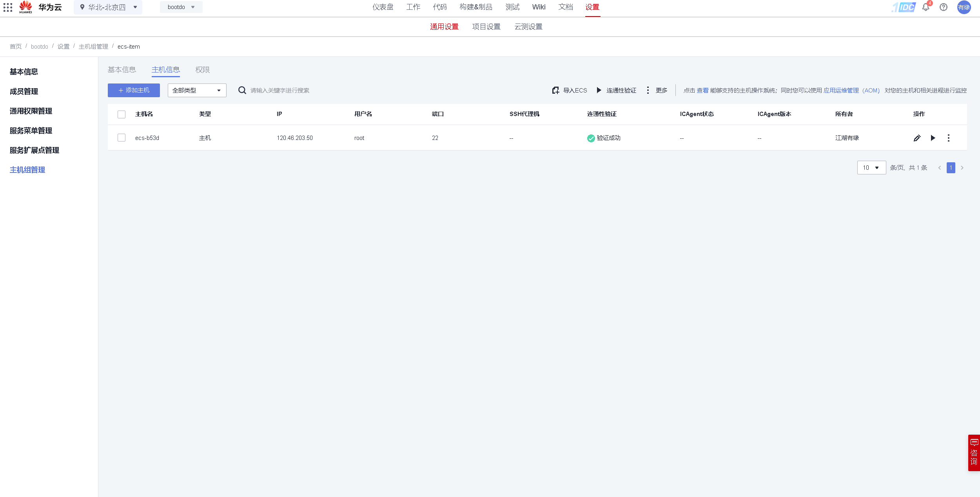Click the 添加主机 button
Viewport: 980px width, 497px height.
tap(134, 91)
